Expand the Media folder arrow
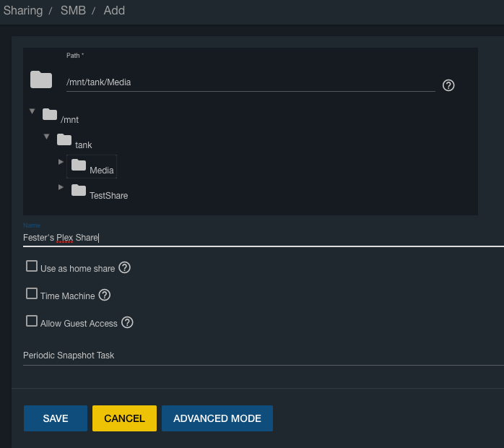 [x=61, y=162]
